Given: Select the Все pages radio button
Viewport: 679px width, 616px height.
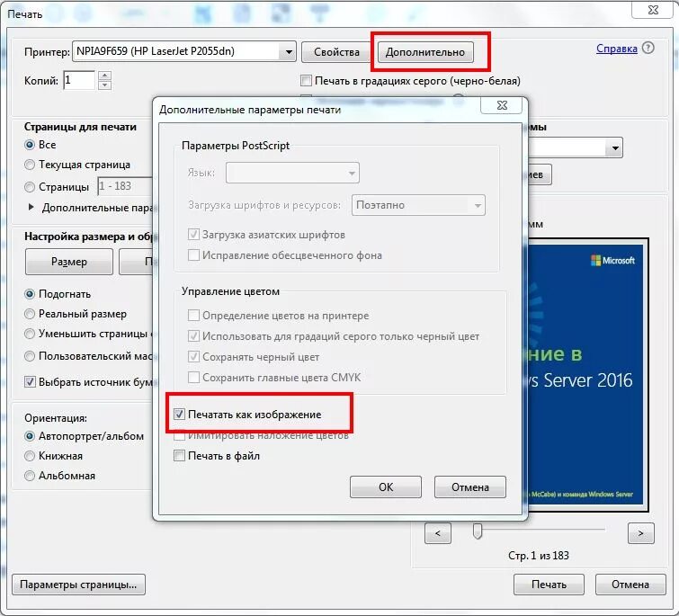Looking at the screenshot, I should (x=30, y=145).
